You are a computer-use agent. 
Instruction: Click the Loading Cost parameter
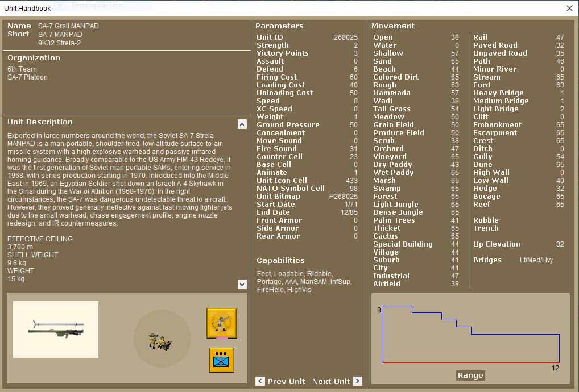click(x=307, y=85)
